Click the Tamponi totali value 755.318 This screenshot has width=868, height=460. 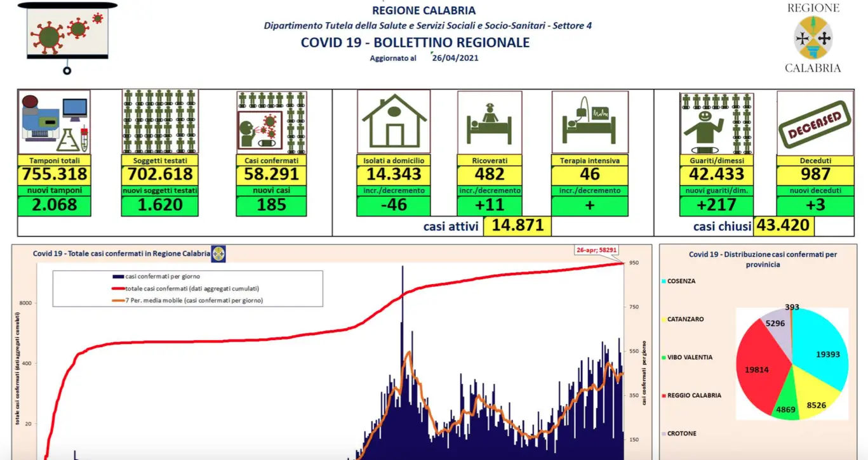pos(54,175)
